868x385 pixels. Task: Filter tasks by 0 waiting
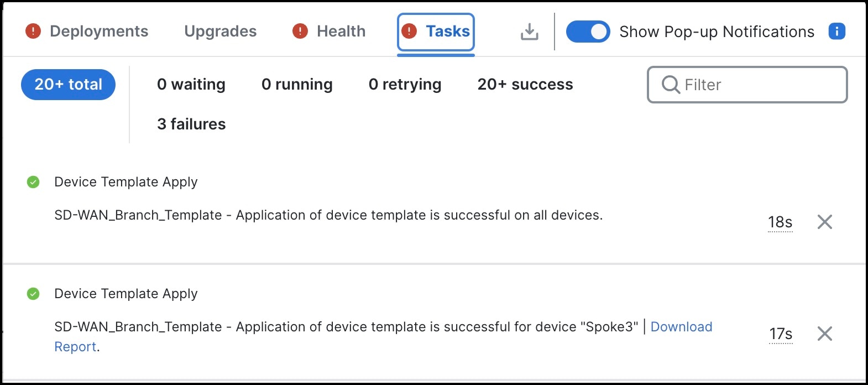click(x=191, y=84)
